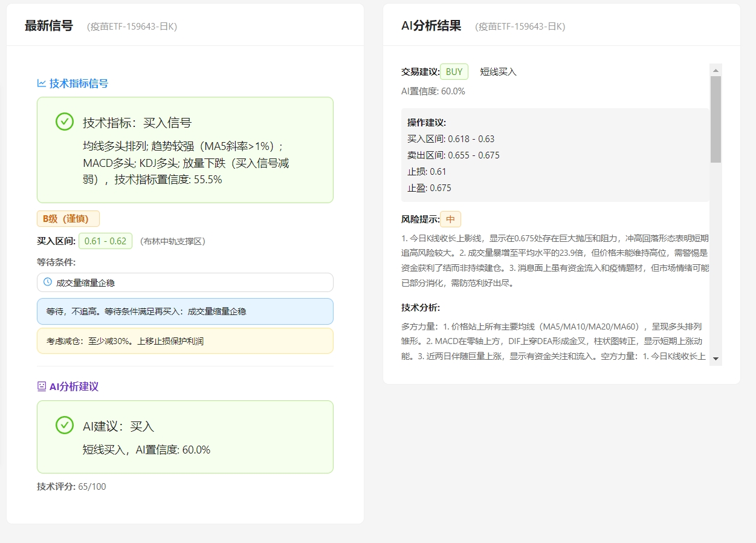This screenshot has width=756, height=543.
Task: Click the AI分析结果 scrollbar thumb
Action: click(x=716, y=119)
